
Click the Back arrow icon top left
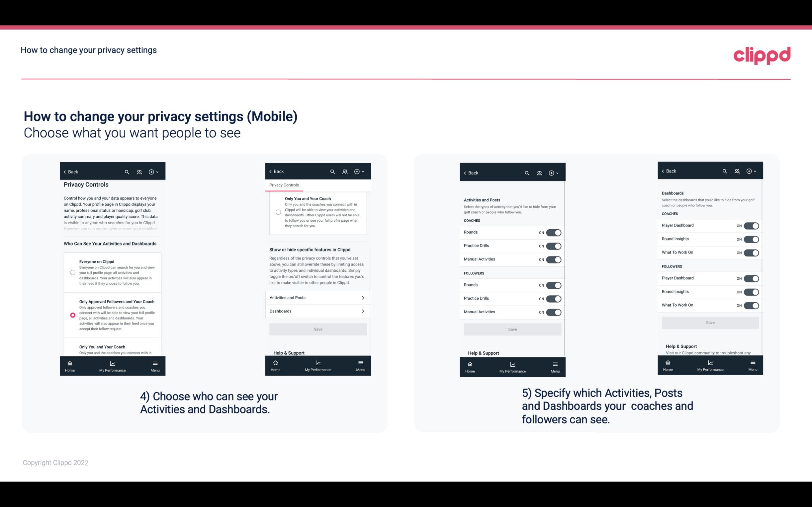point(65,172)
